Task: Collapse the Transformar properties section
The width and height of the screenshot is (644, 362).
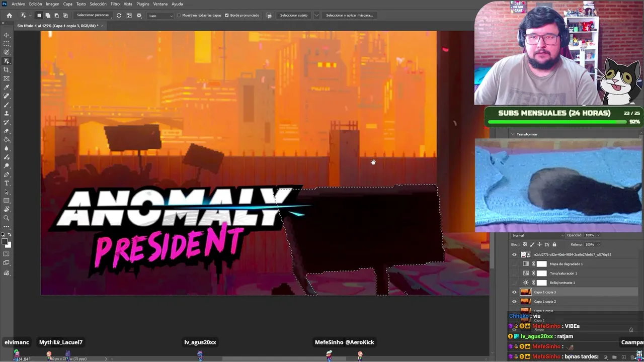Action: coord(513,134)
